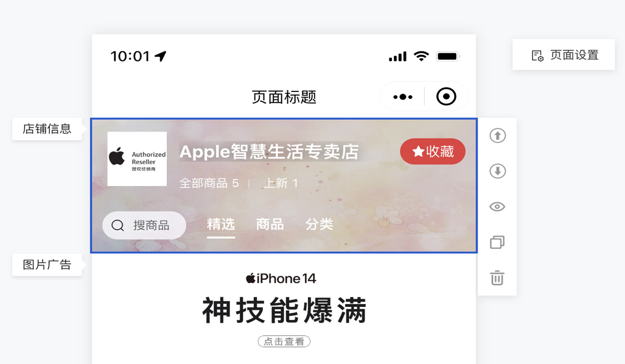Open the mini program three-dot menu

click(403, 97)
